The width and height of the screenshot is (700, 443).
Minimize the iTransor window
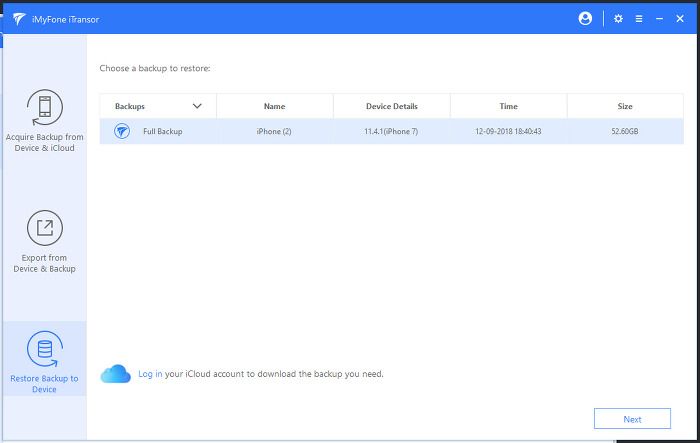659,19
